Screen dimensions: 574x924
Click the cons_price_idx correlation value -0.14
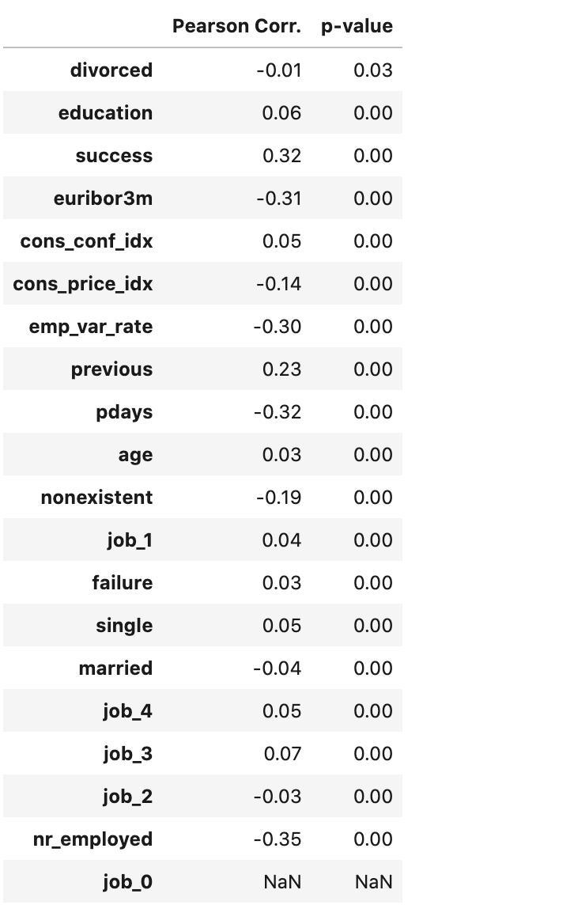pos(278,284)
